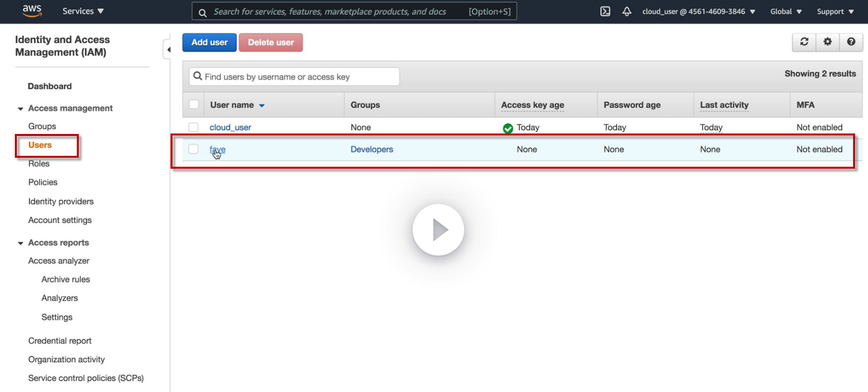This screenshot has height=392, width=868.
Task: Play the video overlay button
Action: coord(438,230)
